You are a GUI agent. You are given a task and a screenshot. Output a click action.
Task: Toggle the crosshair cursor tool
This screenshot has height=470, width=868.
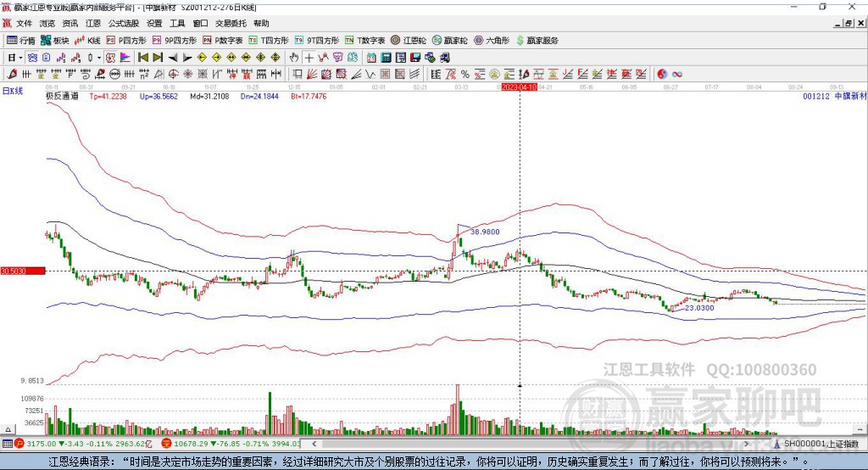[x=309, y=58]
